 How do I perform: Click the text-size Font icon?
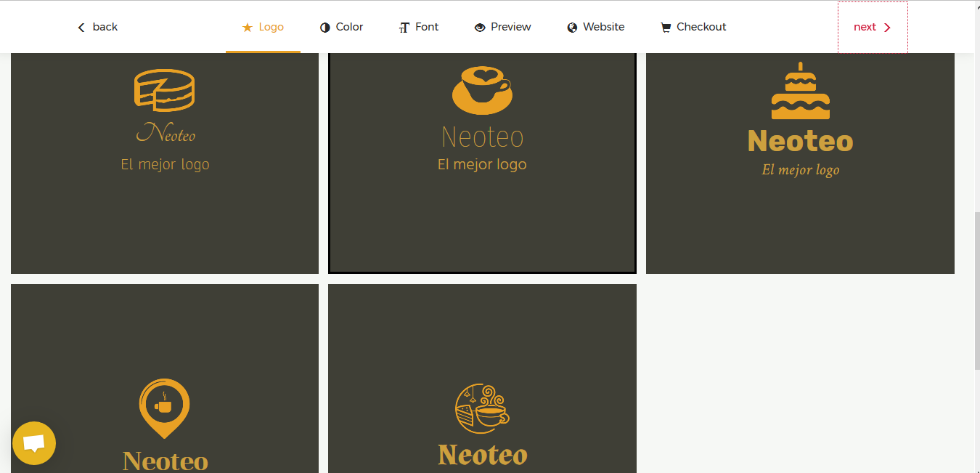pos(404,28)
